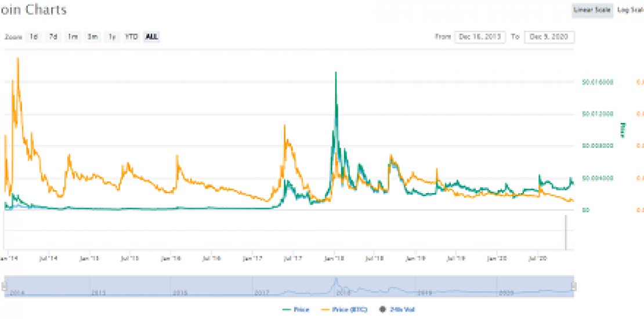
Task: Click the navigator's left range handle
Action: tap(5, 286)
